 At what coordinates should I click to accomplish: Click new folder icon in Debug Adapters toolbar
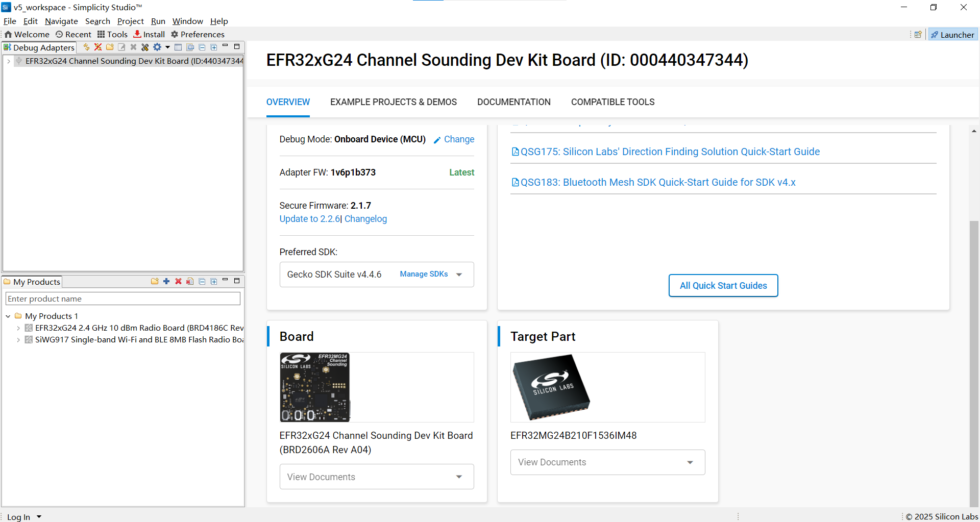pyautogui.click(x=110, y=47)
